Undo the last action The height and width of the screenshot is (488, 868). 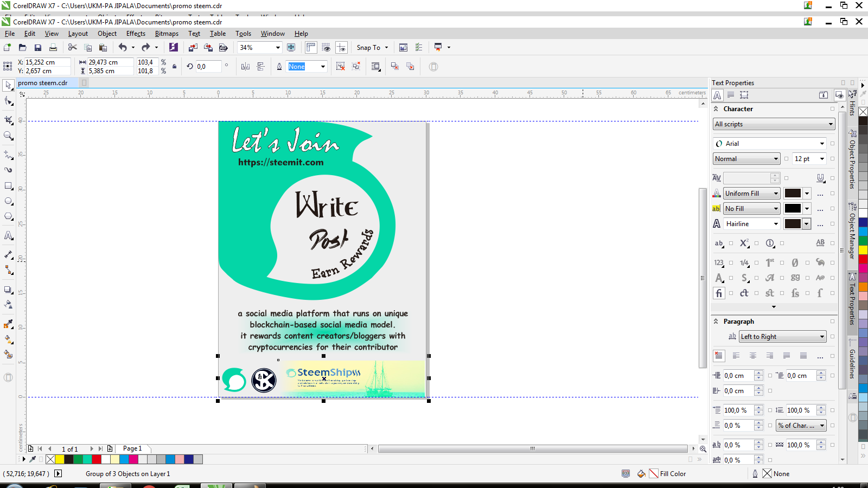click(123, 48)
